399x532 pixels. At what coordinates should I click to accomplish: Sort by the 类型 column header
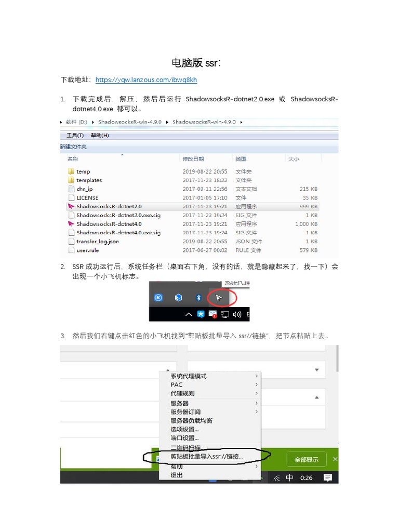(x=241, y=159)
